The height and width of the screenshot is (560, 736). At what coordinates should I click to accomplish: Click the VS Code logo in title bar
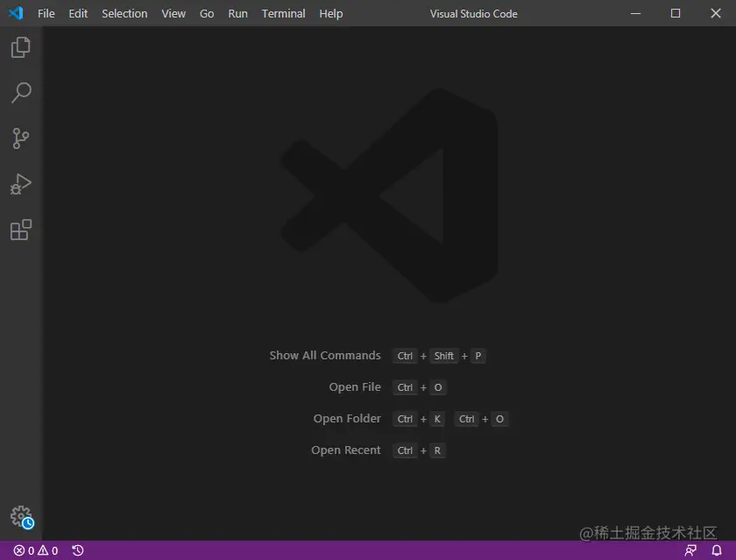16,13
